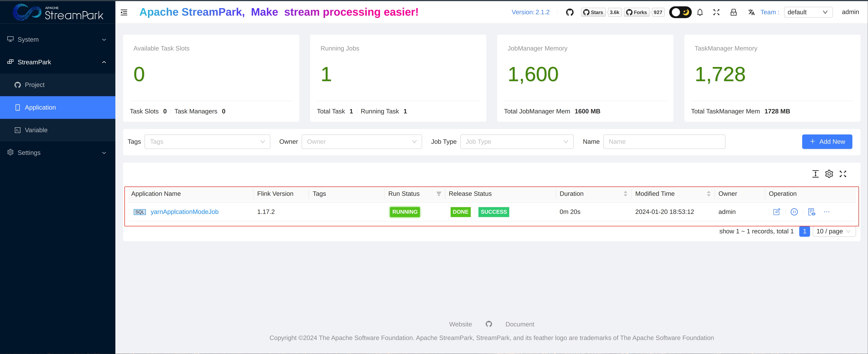
Task: Edit the yarnApplcationModeJob application
Action: 776,212
